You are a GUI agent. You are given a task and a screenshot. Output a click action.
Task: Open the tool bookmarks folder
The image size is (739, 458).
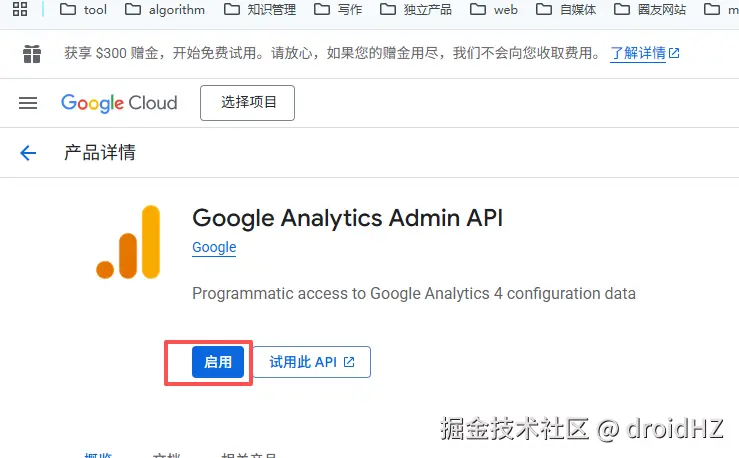pyautogui.click(x=83, y=9)
